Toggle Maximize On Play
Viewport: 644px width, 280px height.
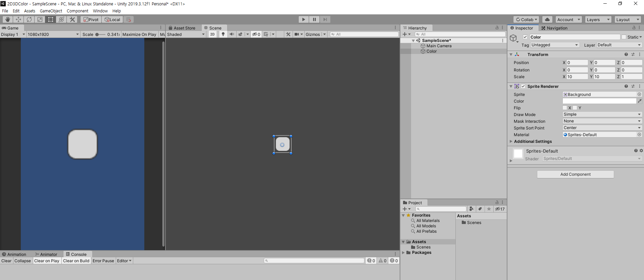point(139,34)
